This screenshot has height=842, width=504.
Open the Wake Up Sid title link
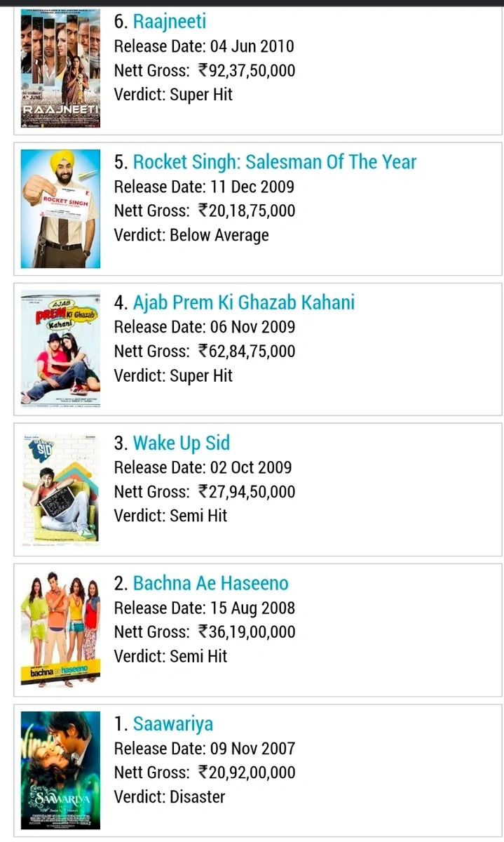tap(182, 443)
